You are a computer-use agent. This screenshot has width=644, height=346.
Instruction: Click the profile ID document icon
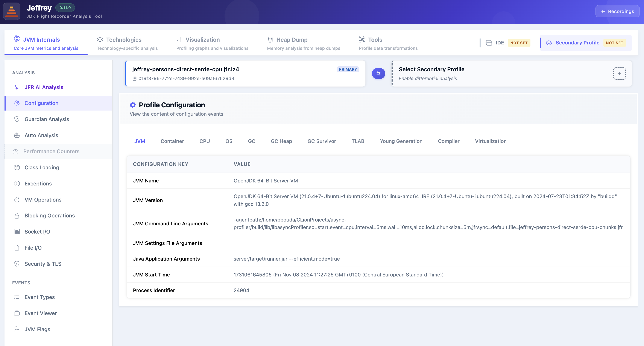(x=135, y=79)
